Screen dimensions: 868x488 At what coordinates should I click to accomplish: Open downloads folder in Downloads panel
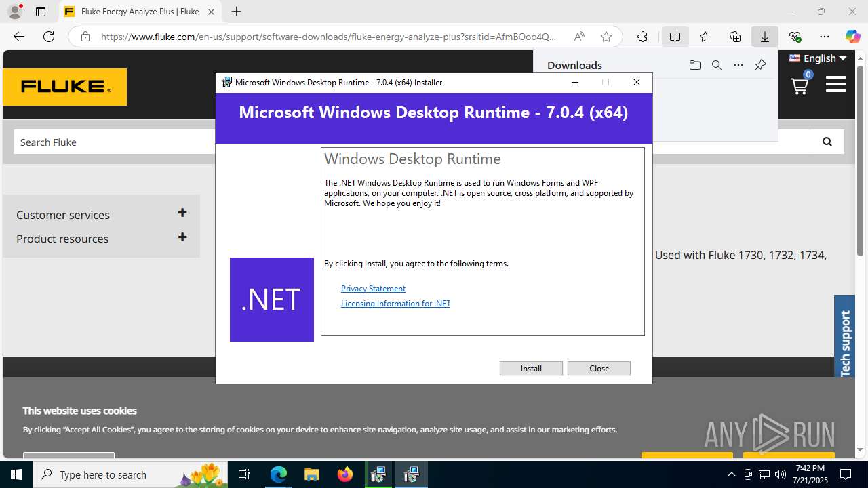pos(694,65)
